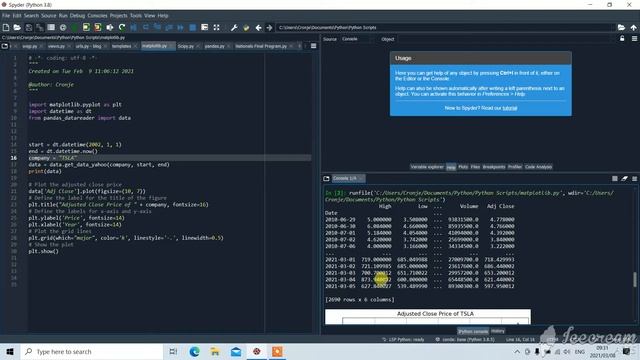Switch to Nationals Final Program.py tab
This screenshot has height=360, width=640.
coord(261,46)
